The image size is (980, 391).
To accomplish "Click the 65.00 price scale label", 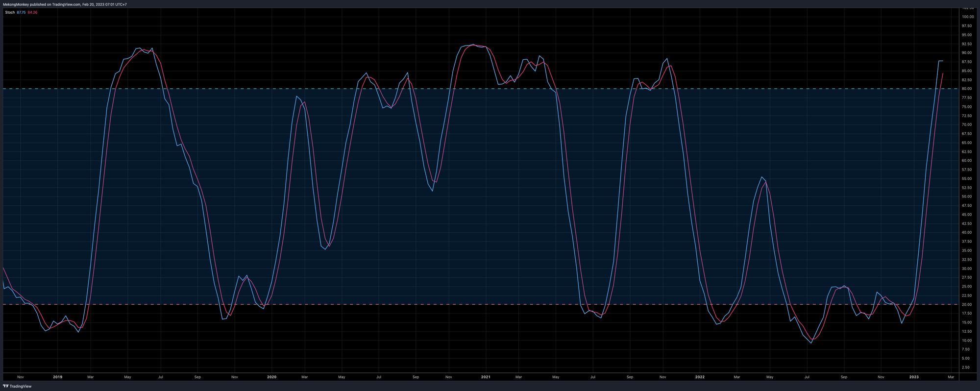I will [x=968, y=143].
